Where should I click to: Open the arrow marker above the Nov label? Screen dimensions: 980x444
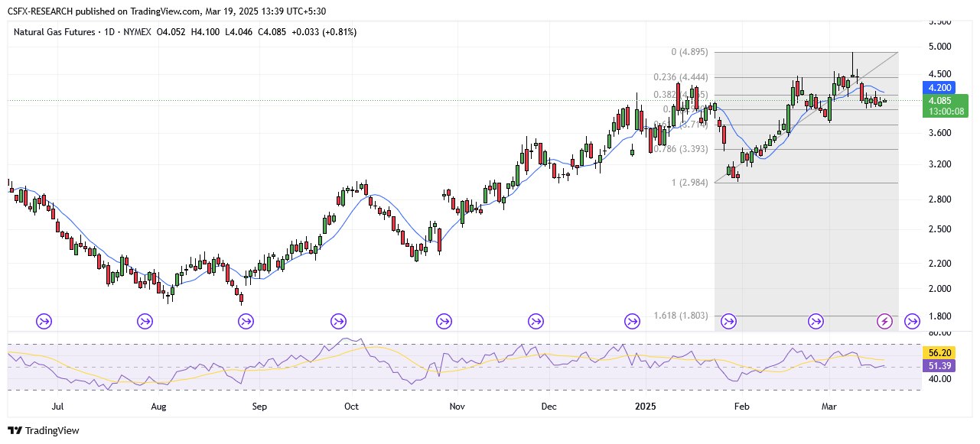pyautogui.click(x=444, y=322)
